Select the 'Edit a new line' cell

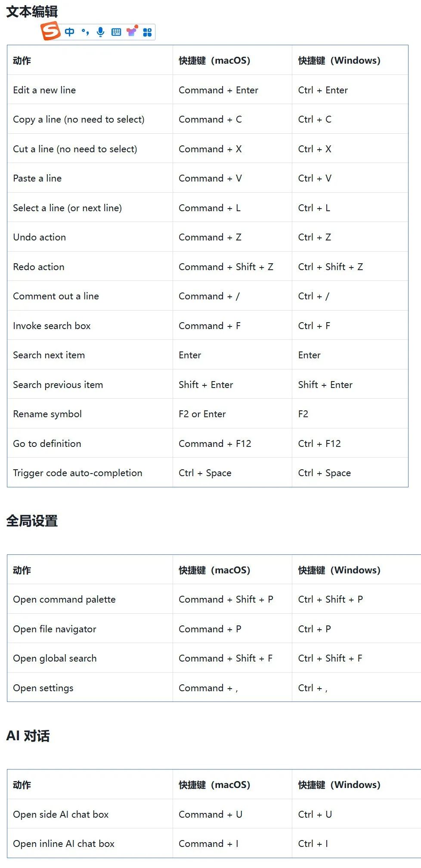pos(44,90)
